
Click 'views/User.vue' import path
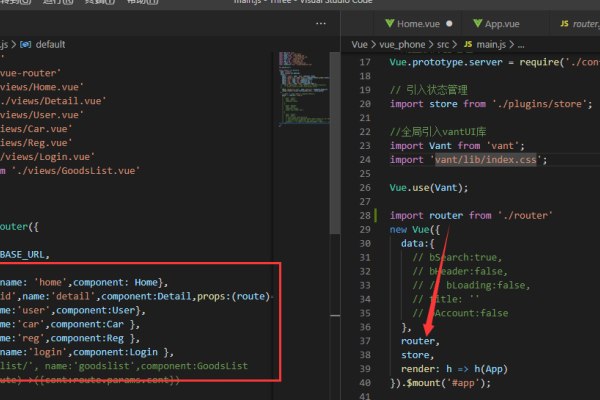[x=41, y=115]
